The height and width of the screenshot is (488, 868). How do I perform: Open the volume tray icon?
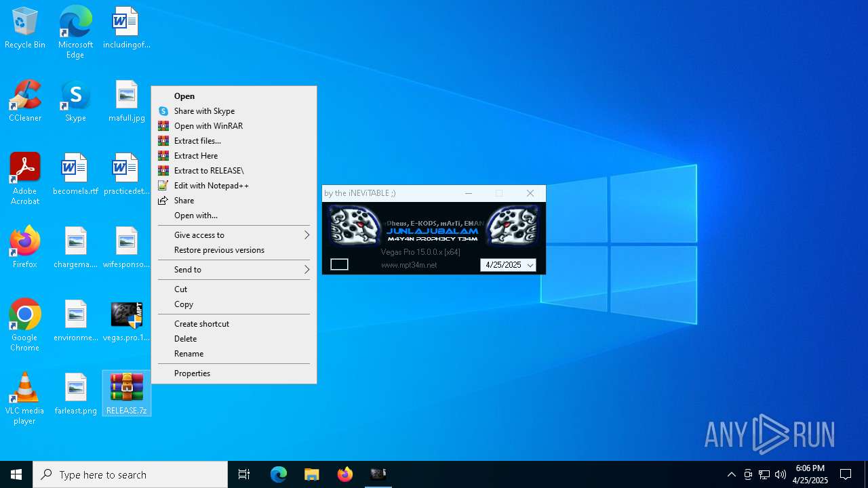[x=781, y=474]
